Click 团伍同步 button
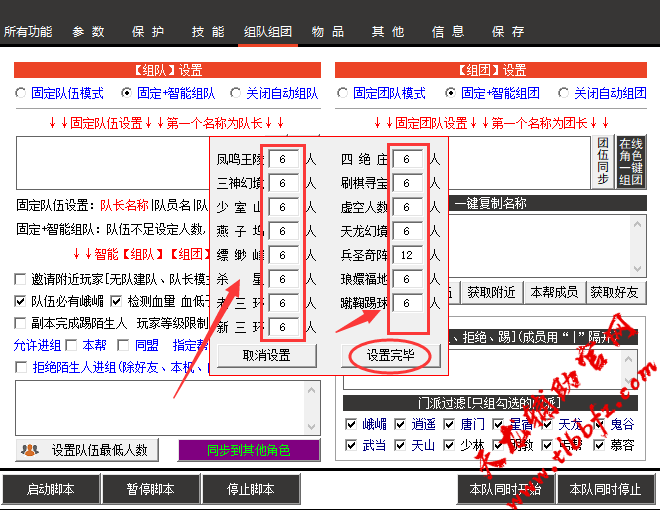The width and height of the screenshot is (660, 510). [x=603, y=162]
